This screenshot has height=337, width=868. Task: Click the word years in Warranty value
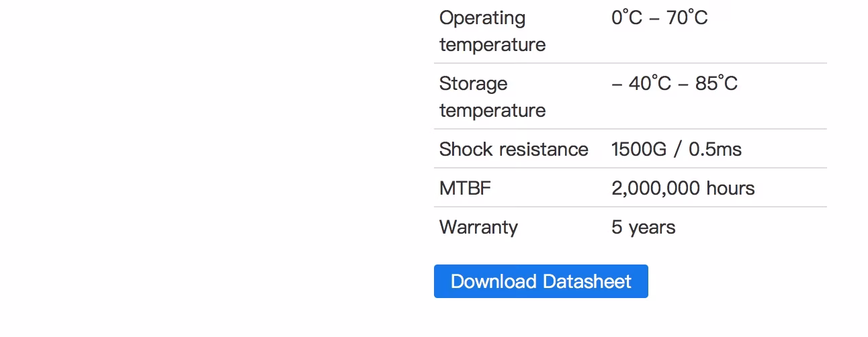[652, 228]
